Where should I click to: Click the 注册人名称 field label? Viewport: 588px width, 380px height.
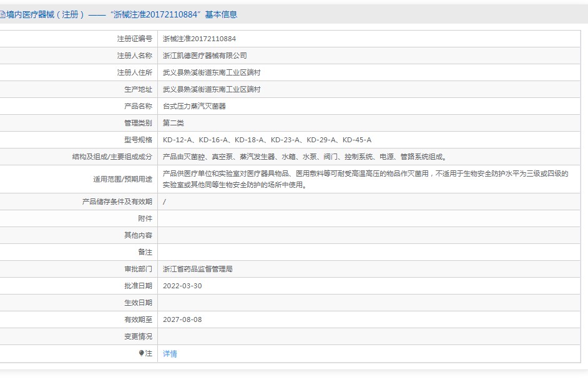pos(135,56)
